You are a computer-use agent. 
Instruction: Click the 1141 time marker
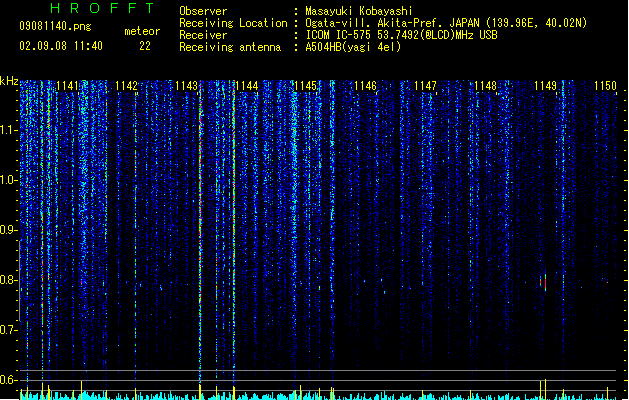pyautogui.click(x=68, y=86)
